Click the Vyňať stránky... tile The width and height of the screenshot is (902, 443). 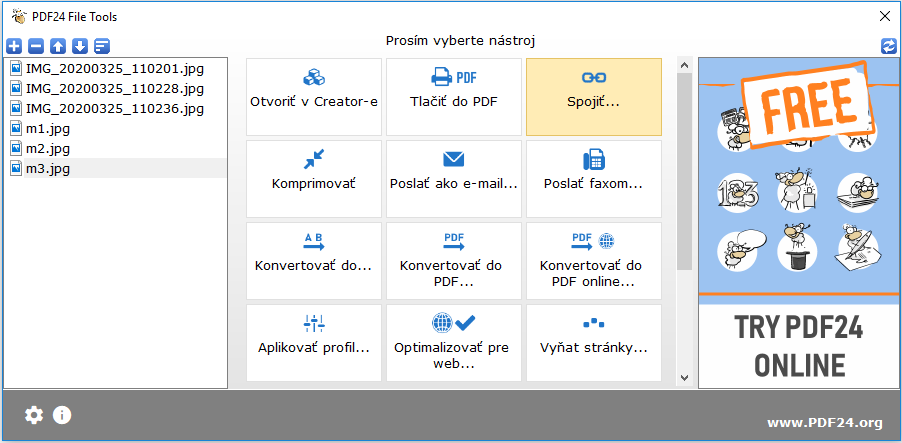594,343
